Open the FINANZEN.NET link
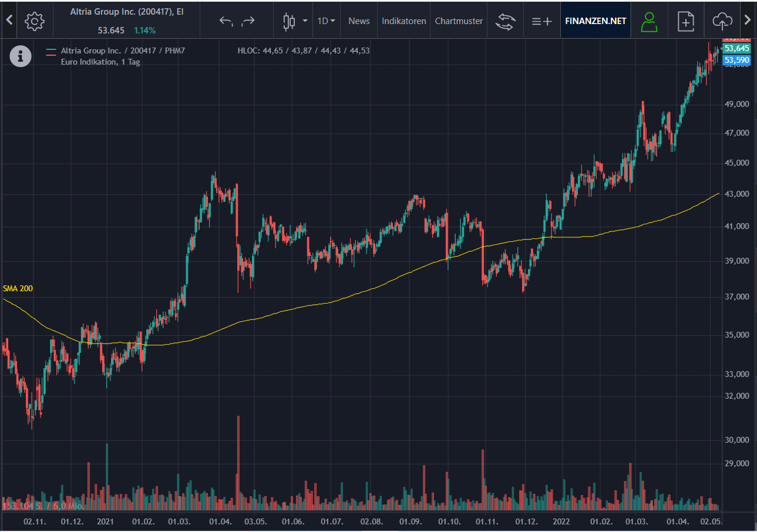This screenshot has height=532, width=757. click(595, 21)
